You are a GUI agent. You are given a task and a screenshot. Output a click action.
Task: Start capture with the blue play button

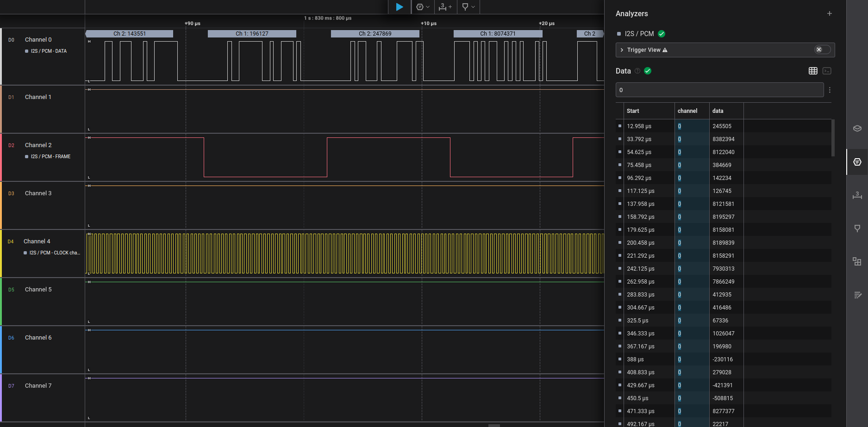[x=399, y=7]
